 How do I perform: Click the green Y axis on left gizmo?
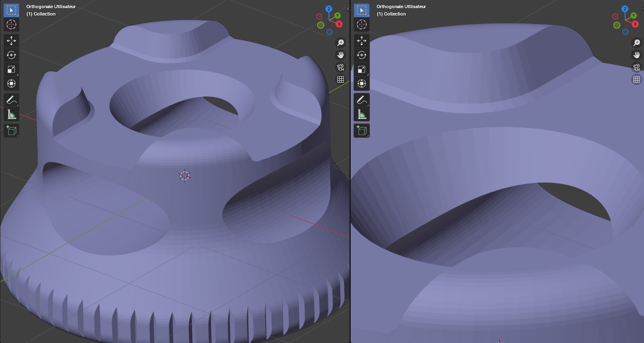(x=337, y=16)
